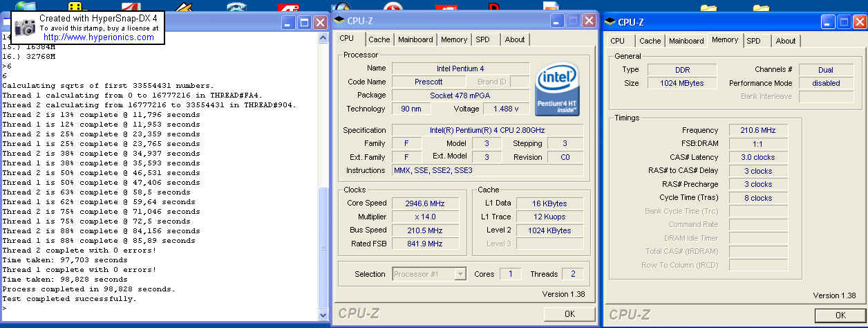Close the Processor CPU-Z window

[x=589, y=21]
